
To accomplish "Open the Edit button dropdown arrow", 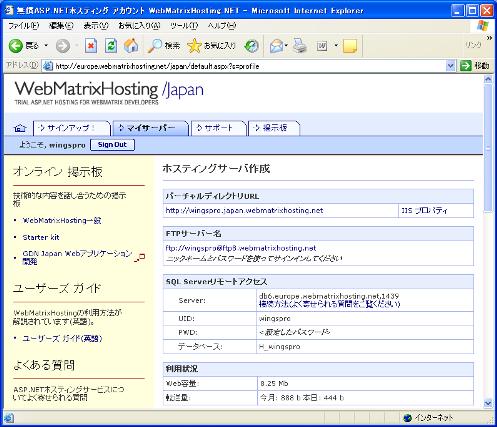I will [336, 46].
